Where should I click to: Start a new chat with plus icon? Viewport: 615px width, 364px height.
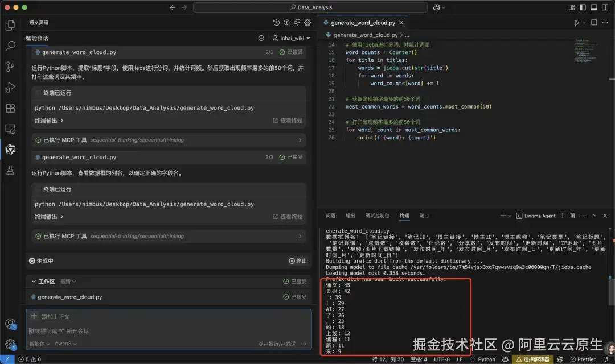point(261,38)
